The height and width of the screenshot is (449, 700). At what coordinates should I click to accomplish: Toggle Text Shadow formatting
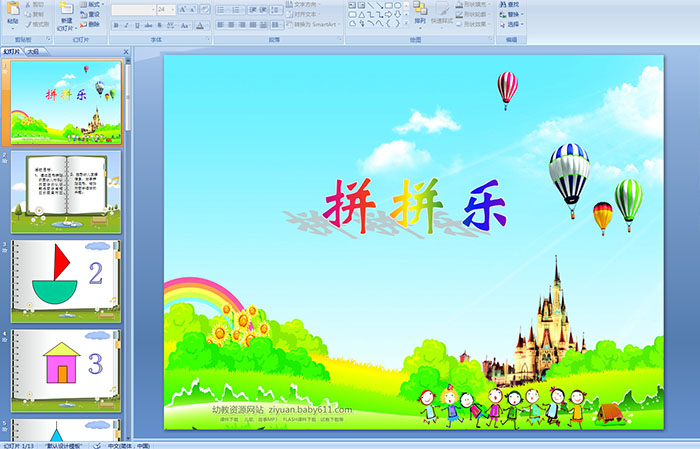(159, 25)
